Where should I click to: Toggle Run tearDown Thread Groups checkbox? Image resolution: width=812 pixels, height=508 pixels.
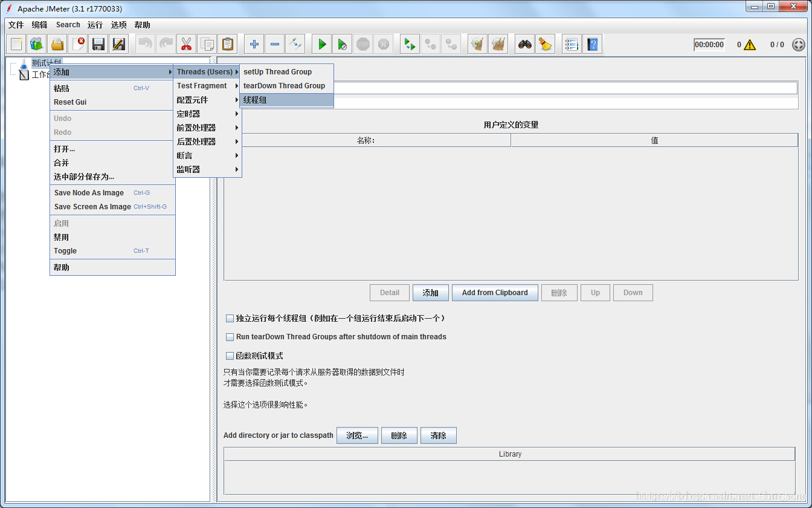tap(230, 337)
